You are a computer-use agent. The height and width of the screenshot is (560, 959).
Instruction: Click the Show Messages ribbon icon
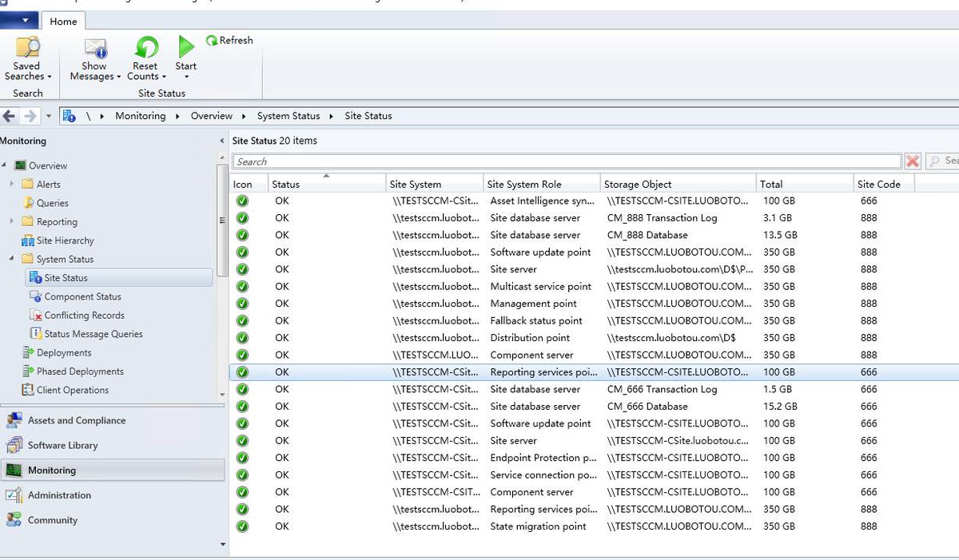pyautogui.click(x=95, y=48)
